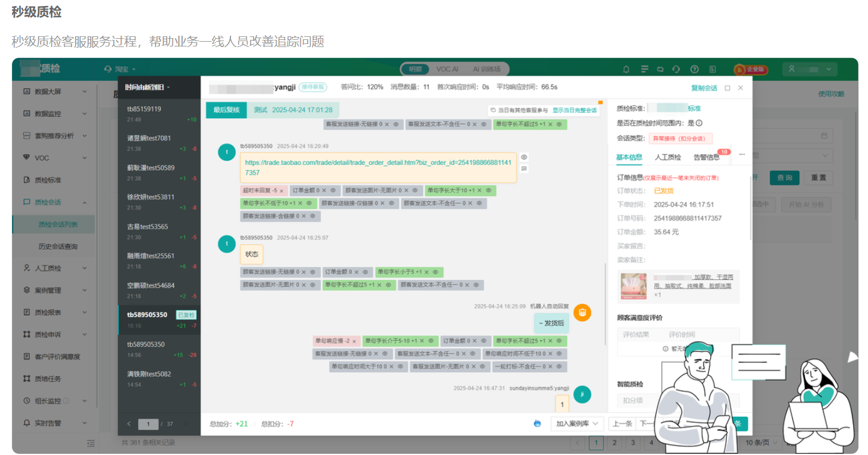Click the sidebar collapse icon at bottom

pos(91,443)
